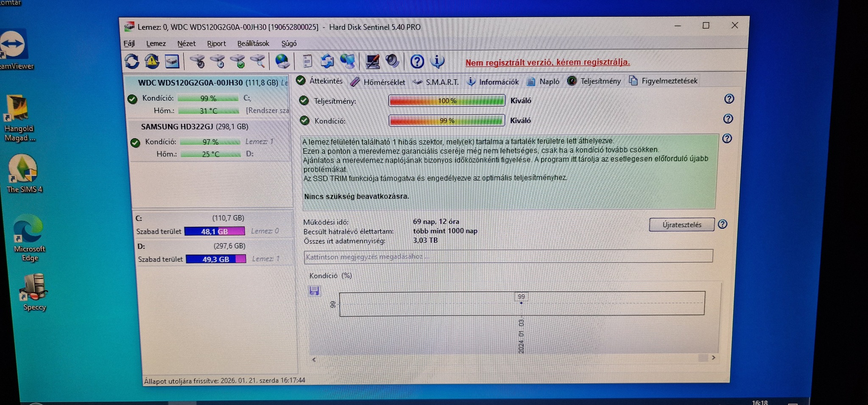Click the blue information bubble toolbar icon
Image resolution: width=868 pixels, height=405 pixels.
point(438,61)
